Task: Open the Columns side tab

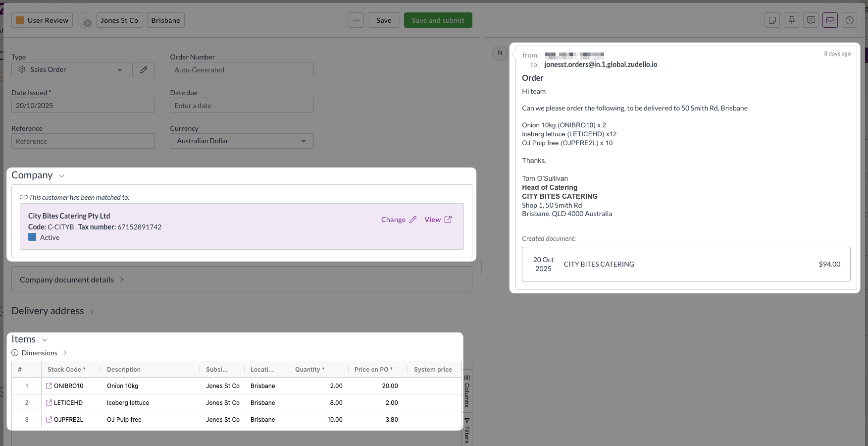Action: tap(466, 390)
